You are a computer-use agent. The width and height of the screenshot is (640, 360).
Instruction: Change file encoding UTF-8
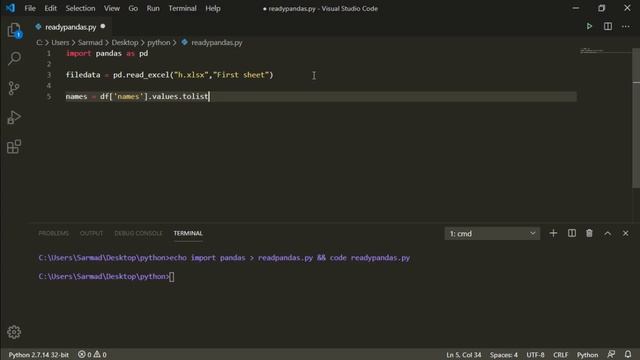pyautogui.click(x=535, y=354)
